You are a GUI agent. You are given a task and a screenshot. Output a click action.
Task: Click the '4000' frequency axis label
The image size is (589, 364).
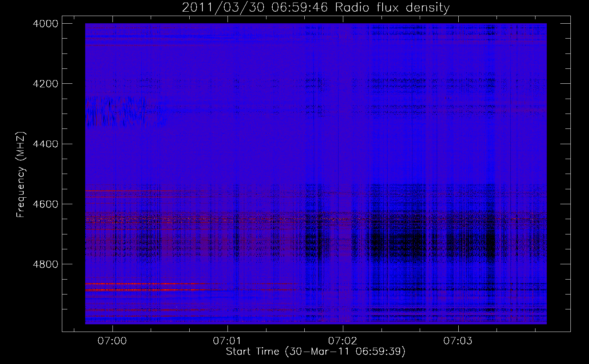click(46, 24)
